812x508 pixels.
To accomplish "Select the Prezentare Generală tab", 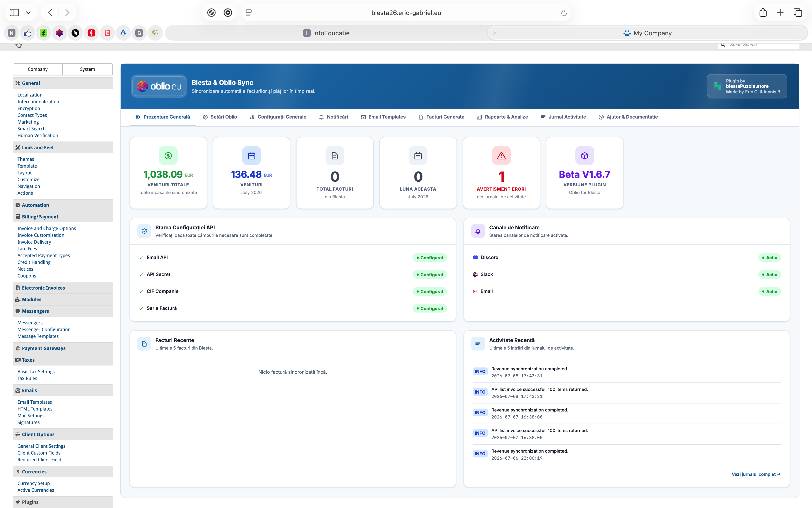I will click(x=163, y=117).
